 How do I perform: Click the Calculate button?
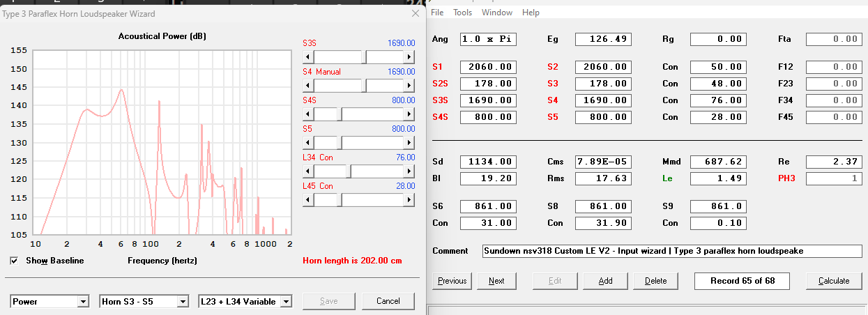[x=834, y=281]
